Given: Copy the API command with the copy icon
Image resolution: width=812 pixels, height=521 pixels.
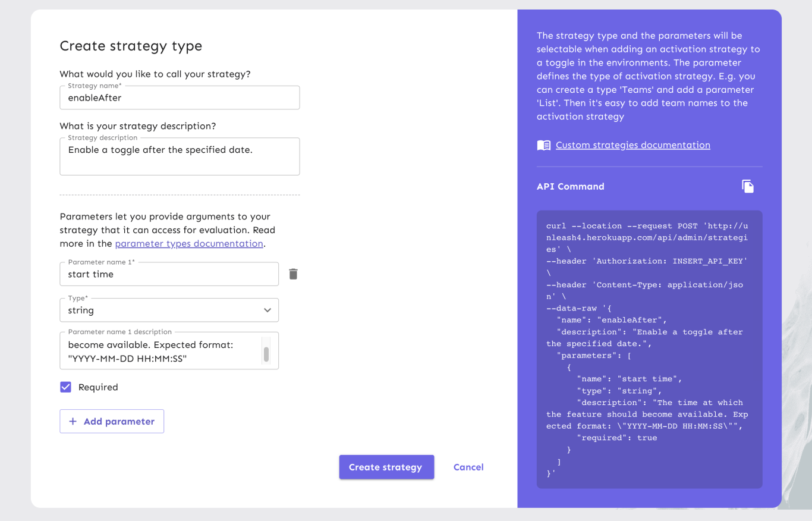Looking at the screenshot, I should click(x=748, y=186).
